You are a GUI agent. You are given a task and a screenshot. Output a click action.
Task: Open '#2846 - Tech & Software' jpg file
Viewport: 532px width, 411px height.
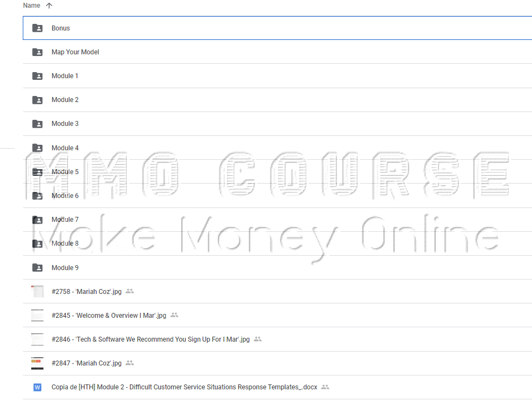click(x=150, y=339)
